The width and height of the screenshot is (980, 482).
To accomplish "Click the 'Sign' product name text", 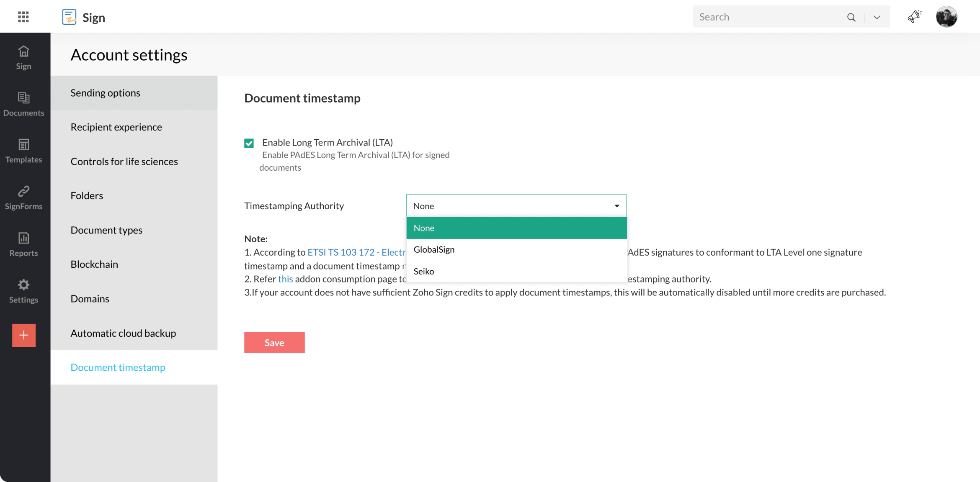I will point(94,18).
